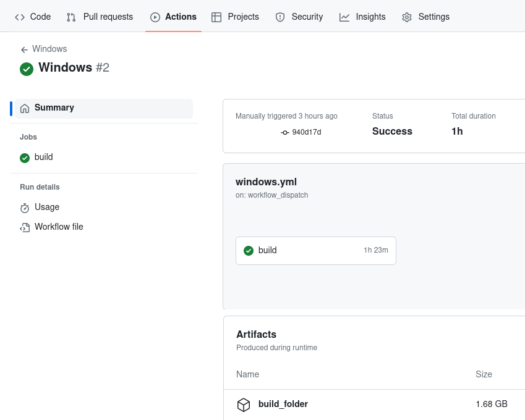Viewport: 525px width, 420px height.
Task: Download the build_folder artifact
Action: tap(283, 404)
